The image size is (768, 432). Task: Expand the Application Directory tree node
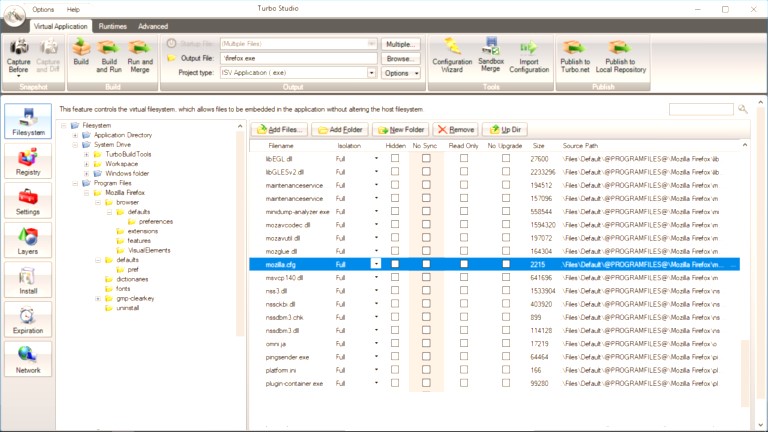click(x=75, y=135)
